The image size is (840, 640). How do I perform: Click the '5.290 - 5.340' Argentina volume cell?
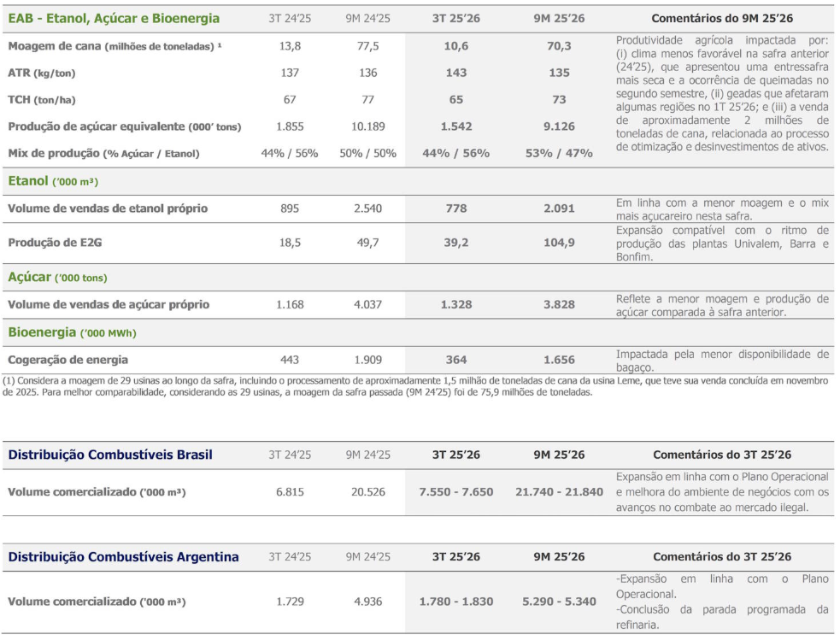point(560,602)
